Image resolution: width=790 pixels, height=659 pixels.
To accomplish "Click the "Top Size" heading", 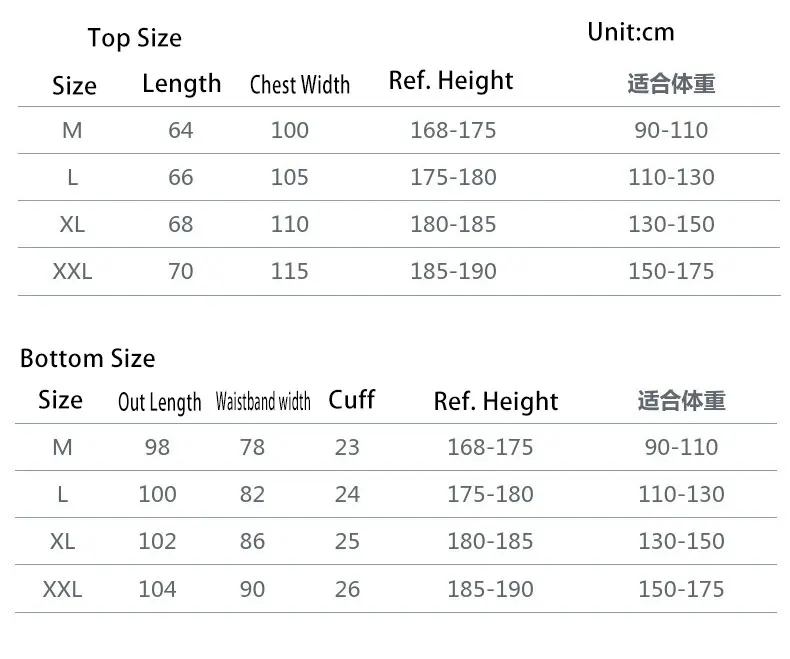I will coord(134,39).
